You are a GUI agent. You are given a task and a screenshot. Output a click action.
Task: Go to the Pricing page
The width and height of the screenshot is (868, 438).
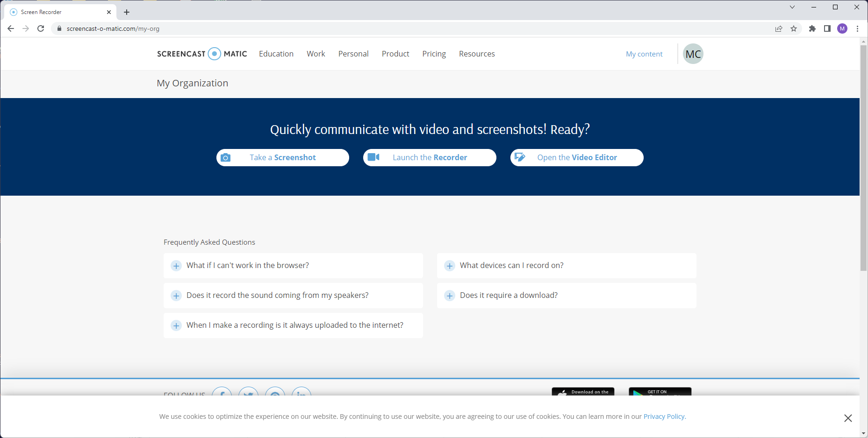pyautogui.click(x=434, y=54)
